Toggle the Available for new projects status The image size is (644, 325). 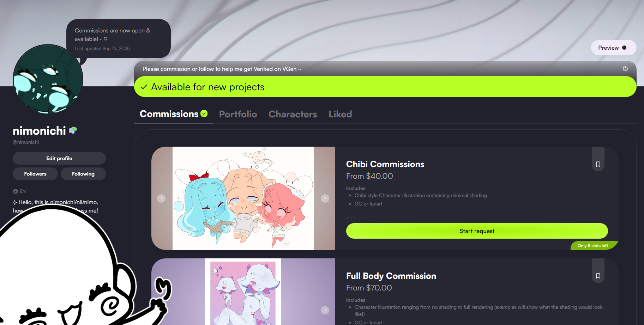coord(385,87)
